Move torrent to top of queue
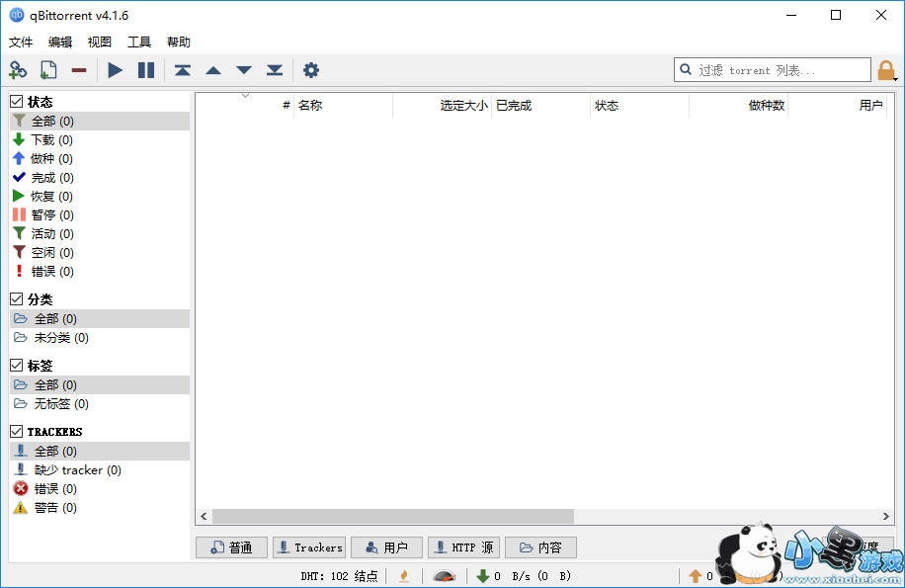905x588 pixels. [x=183, y=70]
